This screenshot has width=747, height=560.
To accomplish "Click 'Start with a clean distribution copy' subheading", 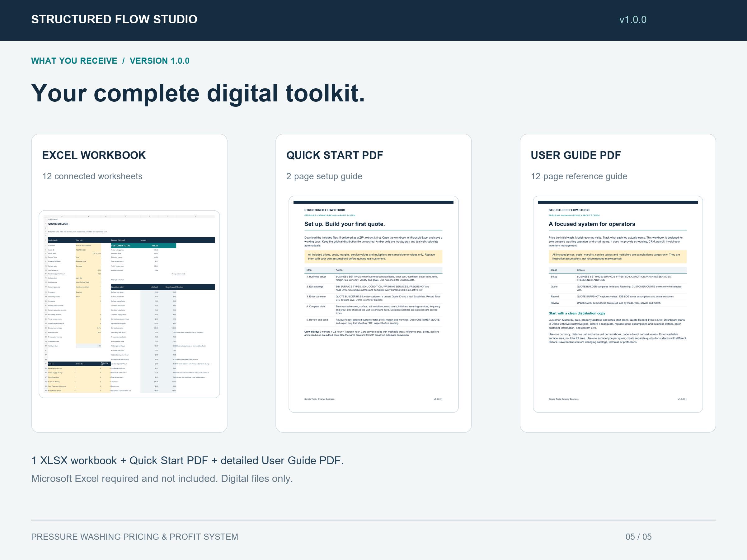I will coord(577,313).
